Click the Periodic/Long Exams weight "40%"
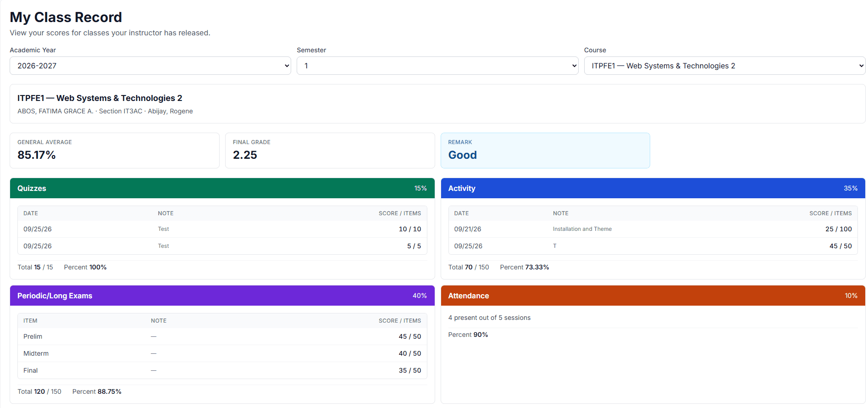Image resolution: width=868 pixels, height=408 pixels. pyautogui.click(x=420, y=296)
